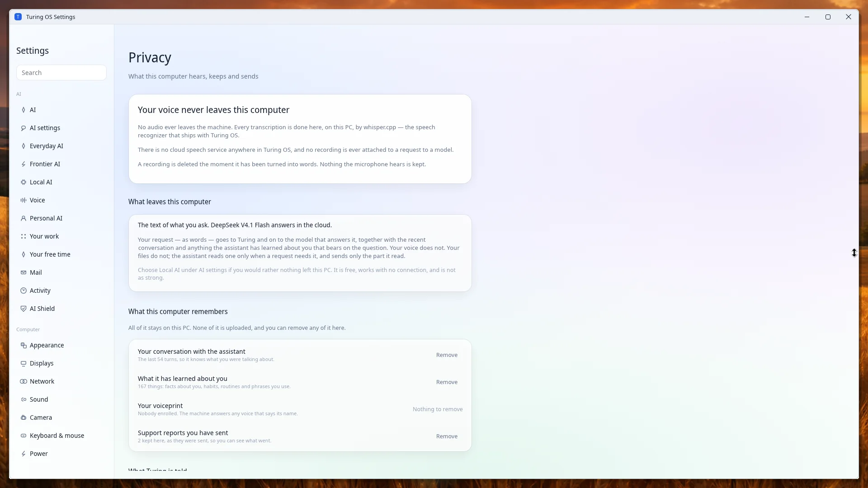Minimize the Turing OS Settings window
This screenshot has height=488, width=868.
[807, 17]
